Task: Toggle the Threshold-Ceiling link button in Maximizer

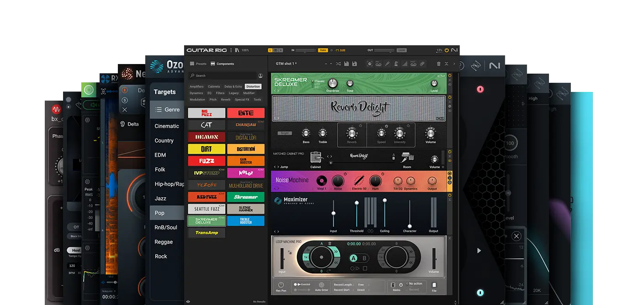Action: tap(370, 231)
